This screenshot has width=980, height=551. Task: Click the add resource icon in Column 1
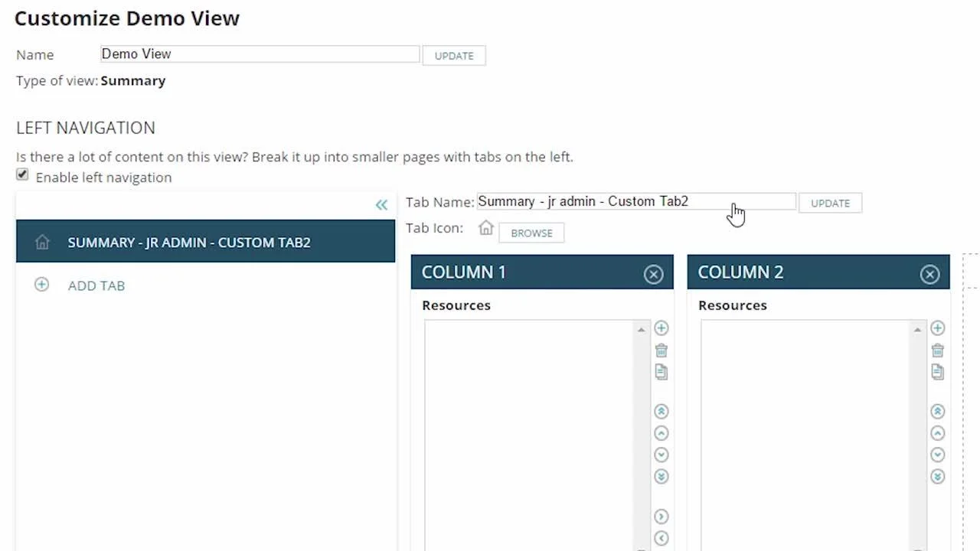[661, 328]
